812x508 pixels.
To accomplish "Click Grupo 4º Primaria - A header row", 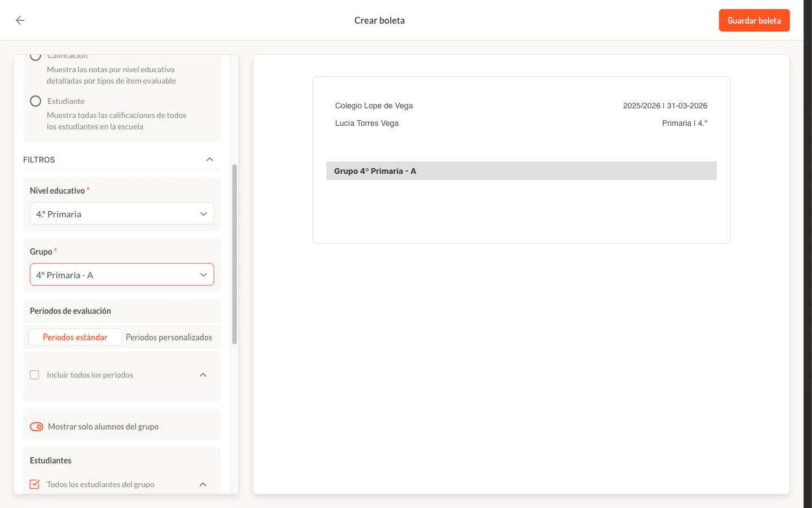I will [x=522, y=171].
